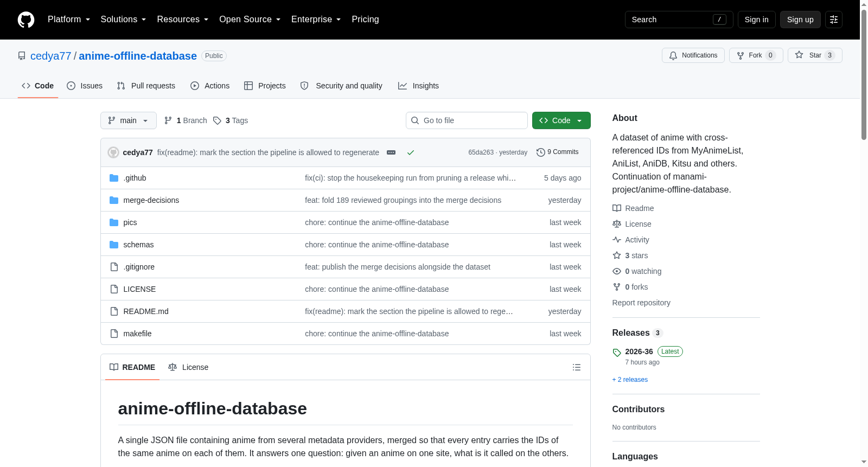
Task: Open the Resources dropdown menu
Action: coord(182,20)
